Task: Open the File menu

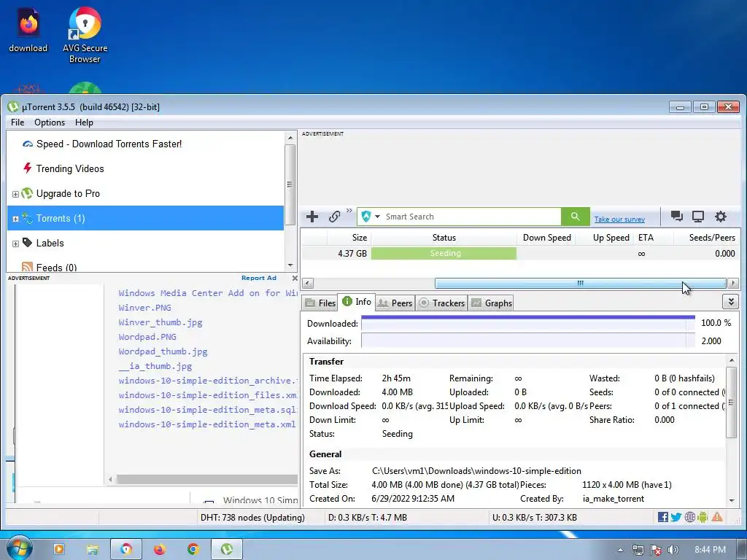Action: coord(18,122)
